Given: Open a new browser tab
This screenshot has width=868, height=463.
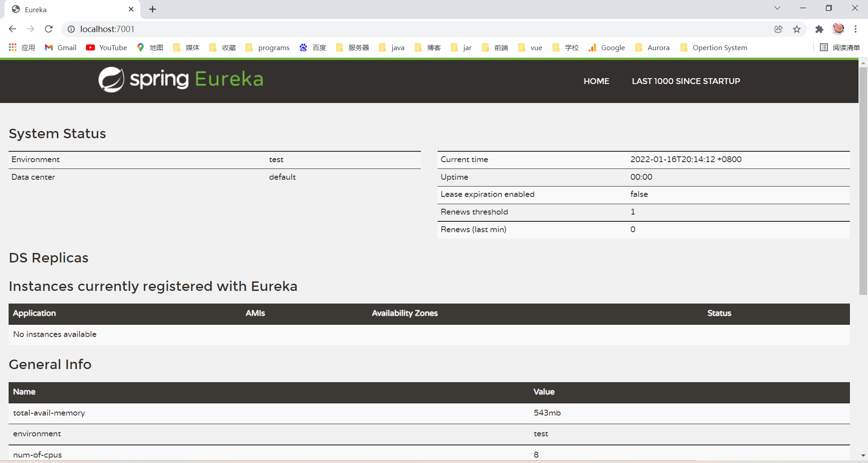Looking at the screenshot, I should pyautogui.click(x=152, y=9).
